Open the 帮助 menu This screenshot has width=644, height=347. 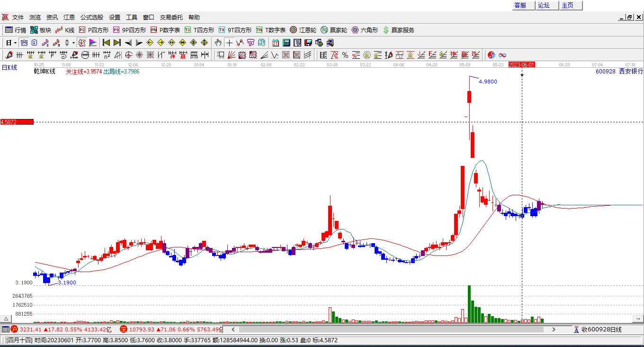194,18
